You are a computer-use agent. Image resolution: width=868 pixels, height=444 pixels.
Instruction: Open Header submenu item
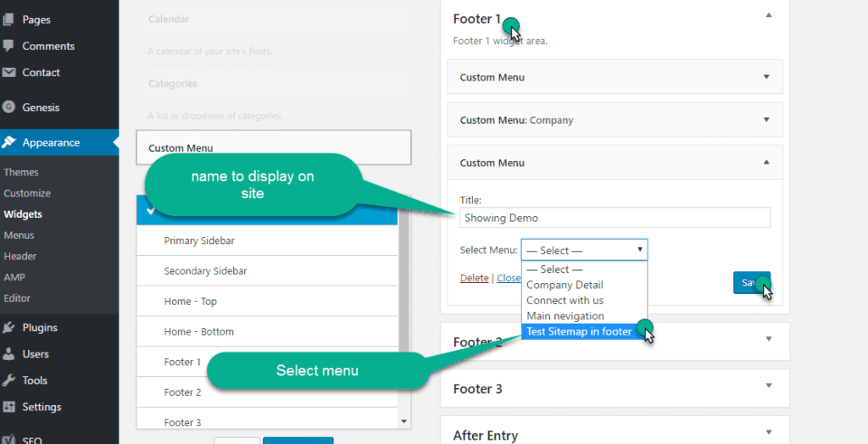point(20,257)
